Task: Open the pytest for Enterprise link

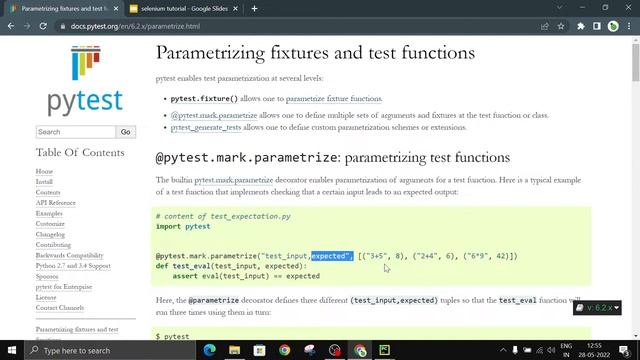Action: coord(64,287)
